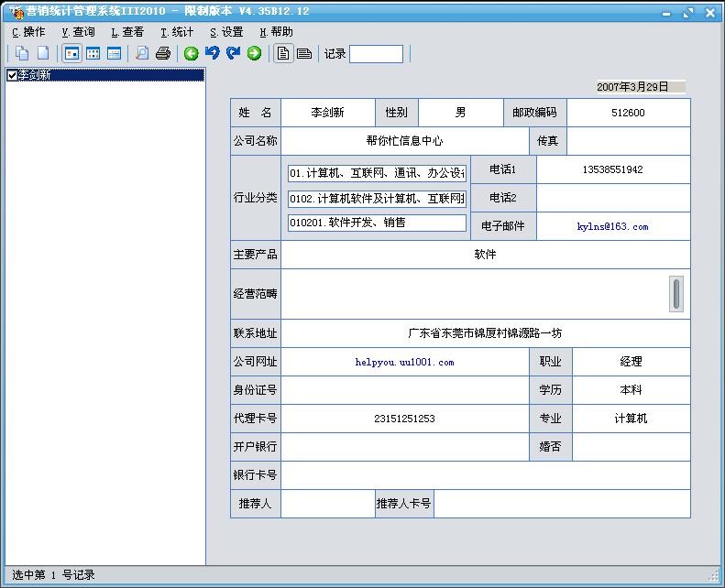Click the empty 推荐人卡号 field
Viewport: 725px width, 588px height.
coord(562,504)
